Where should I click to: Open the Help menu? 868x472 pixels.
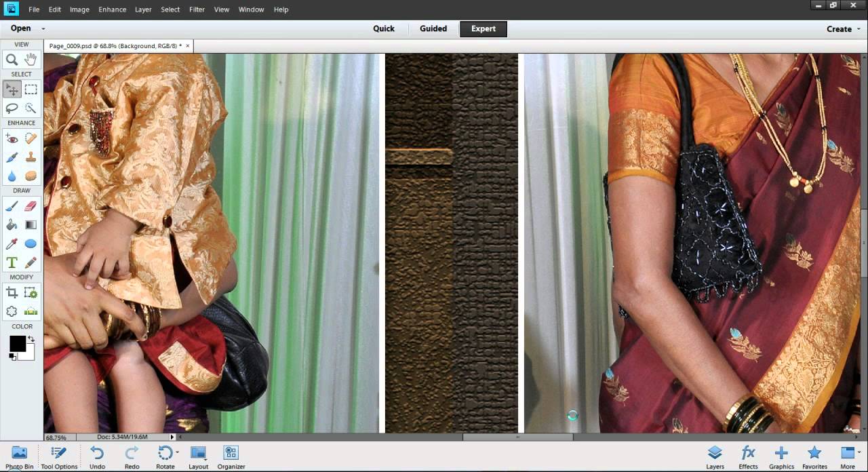(x=281, y=9)
